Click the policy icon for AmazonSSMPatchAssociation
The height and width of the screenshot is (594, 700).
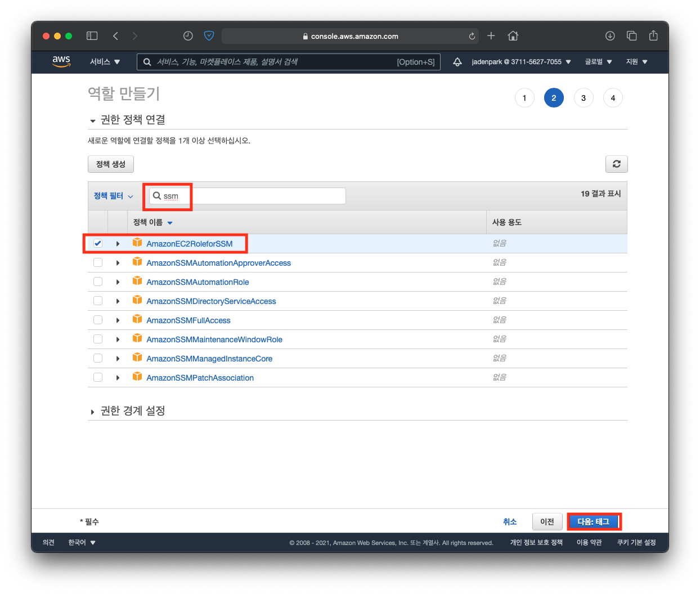coord(137,377)
